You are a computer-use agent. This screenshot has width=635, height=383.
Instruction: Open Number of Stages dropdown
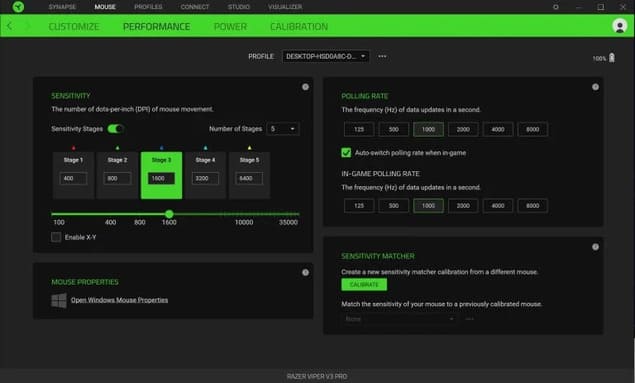coord(283,129)
